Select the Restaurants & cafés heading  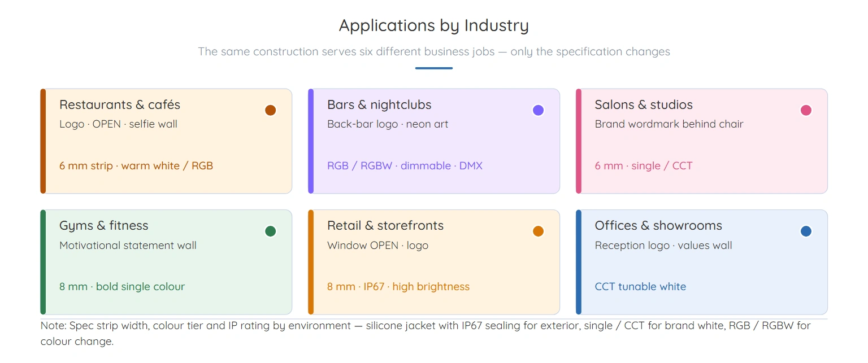120,104
